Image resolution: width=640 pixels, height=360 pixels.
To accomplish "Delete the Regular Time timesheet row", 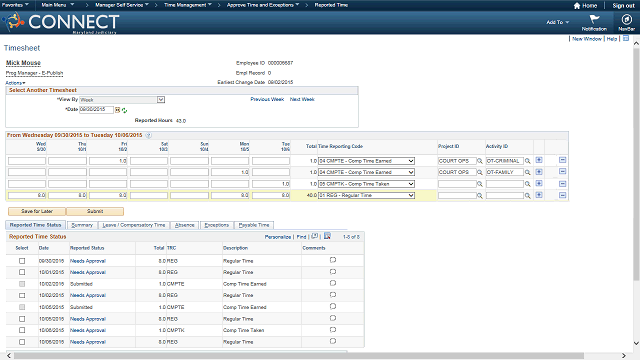I will (x=562, y=195).
